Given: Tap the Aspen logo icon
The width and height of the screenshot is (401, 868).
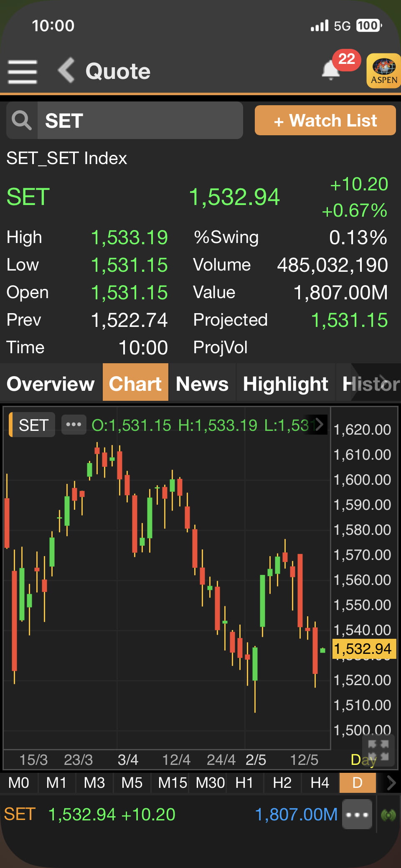Looking at the screenshot, I should coord(383,71).
